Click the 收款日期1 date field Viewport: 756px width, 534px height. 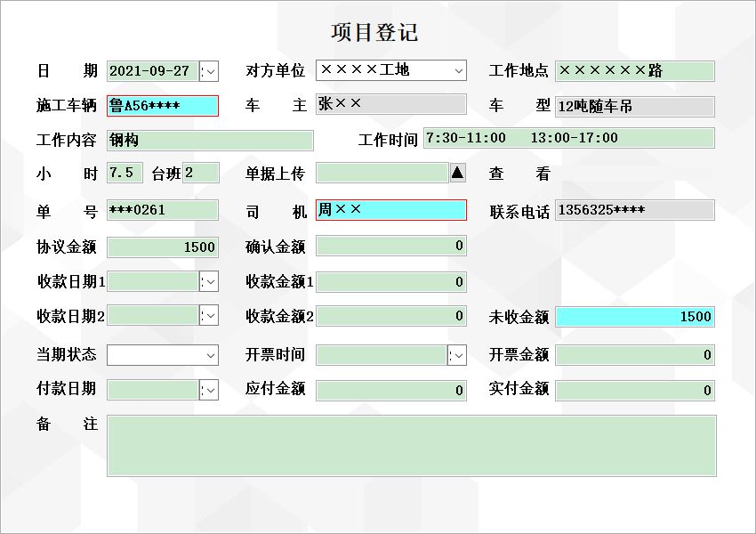[x=153, y=282]
